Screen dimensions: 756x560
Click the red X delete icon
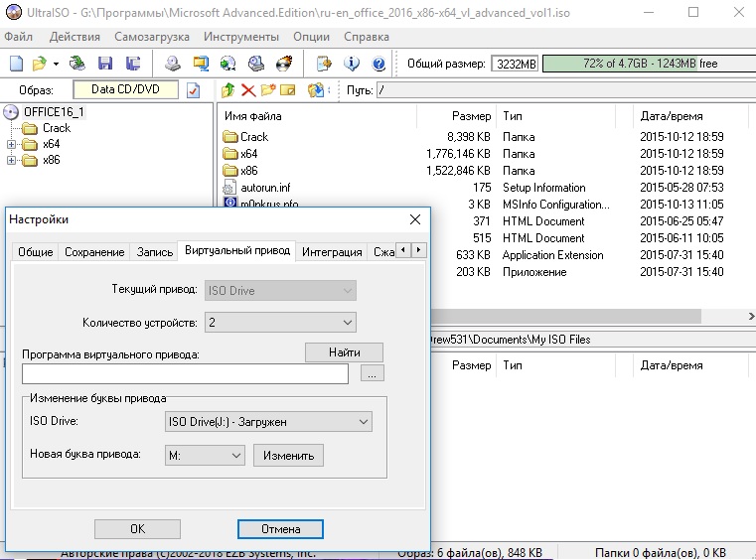tap(248, 90)
